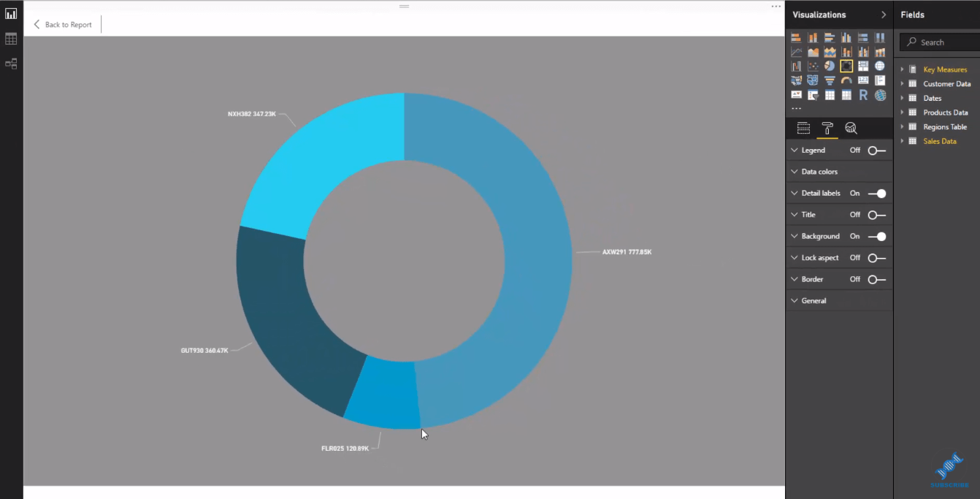
Task: Turn on the Title toggle
Action: [x=876, y=215]
